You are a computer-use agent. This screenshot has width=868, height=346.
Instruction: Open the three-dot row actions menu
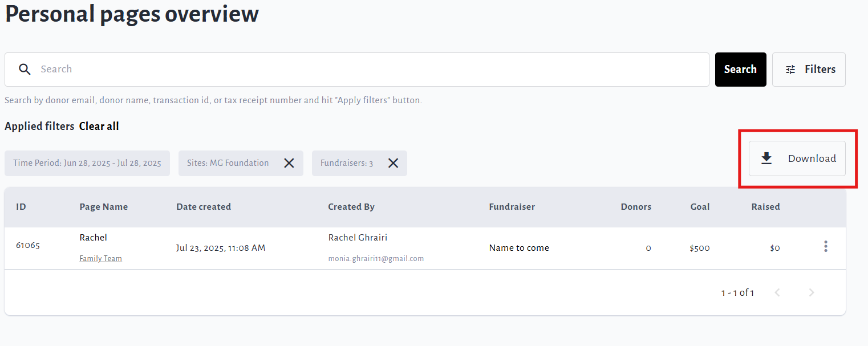pyautogui.click(x=825, y=246)
